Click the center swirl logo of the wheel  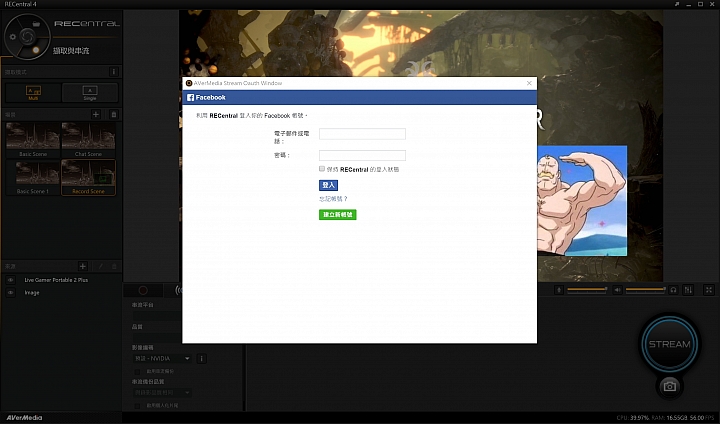click(27, 36)
